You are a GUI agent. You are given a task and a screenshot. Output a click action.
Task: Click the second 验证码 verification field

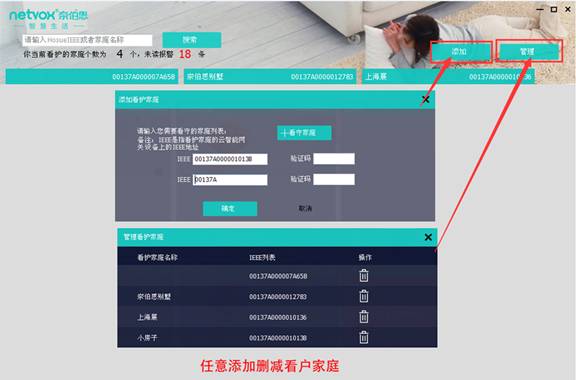click(x=334, y=179)
